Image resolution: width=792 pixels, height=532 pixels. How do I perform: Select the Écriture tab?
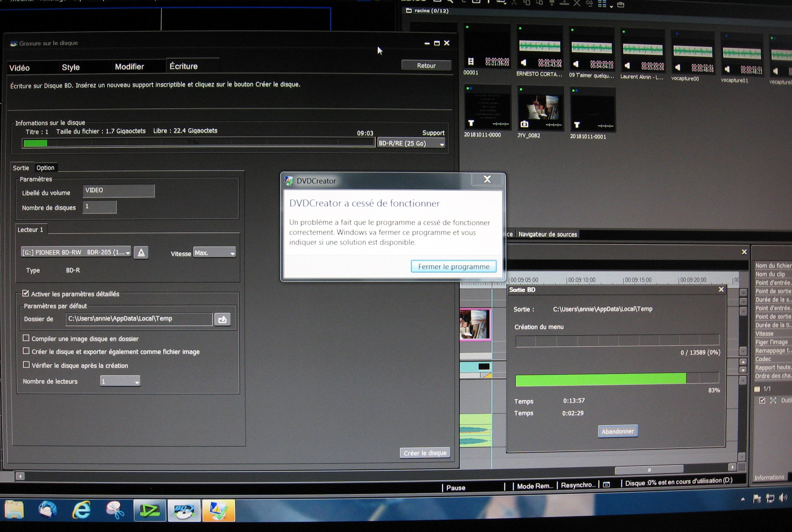click(184, 66)
